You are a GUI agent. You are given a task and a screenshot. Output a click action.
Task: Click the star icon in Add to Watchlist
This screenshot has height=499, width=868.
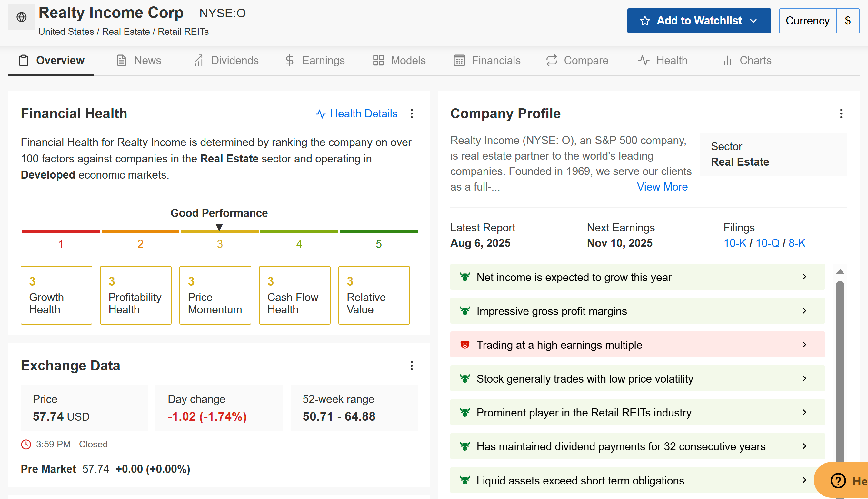click(x=645, y=21)
